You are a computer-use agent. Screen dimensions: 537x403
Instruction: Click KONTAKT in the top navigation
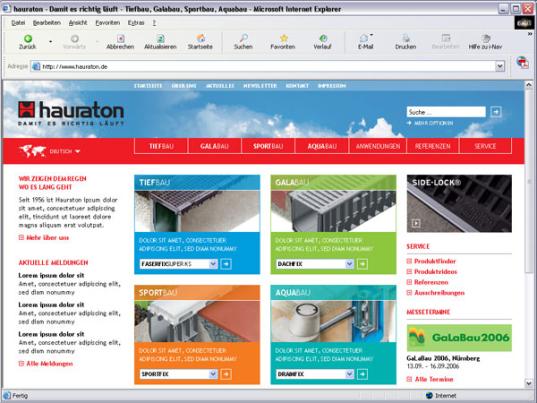(297, 86)
